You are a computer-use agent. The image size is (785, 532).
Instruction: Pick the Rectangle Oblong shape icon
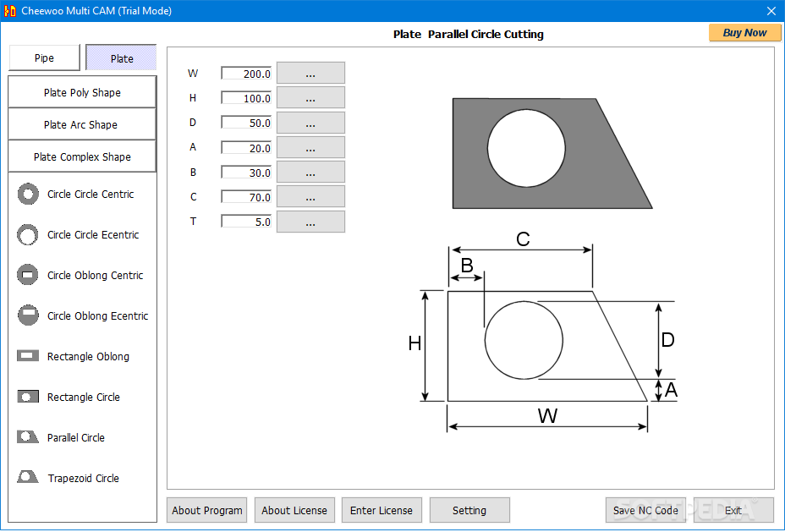point(28,356)
